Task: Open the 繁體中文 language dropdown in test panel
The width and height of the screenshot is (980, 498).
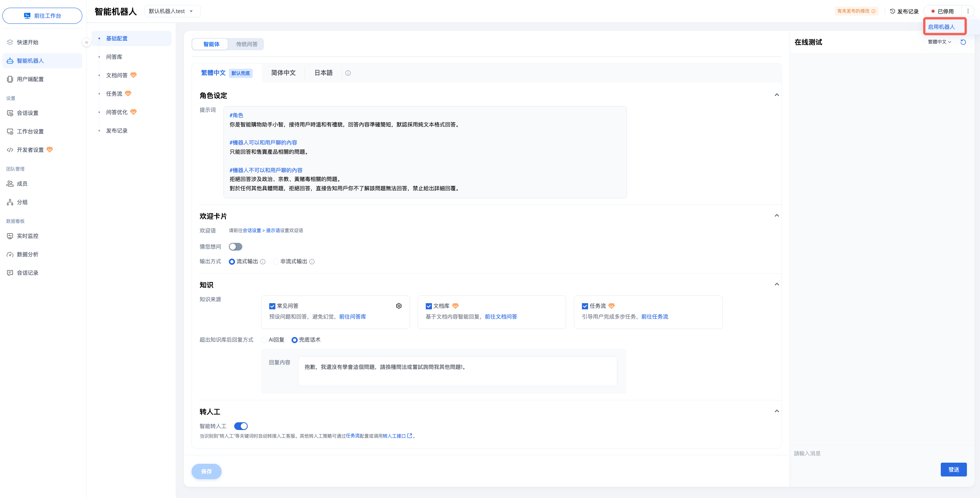Action: [939, 42]
